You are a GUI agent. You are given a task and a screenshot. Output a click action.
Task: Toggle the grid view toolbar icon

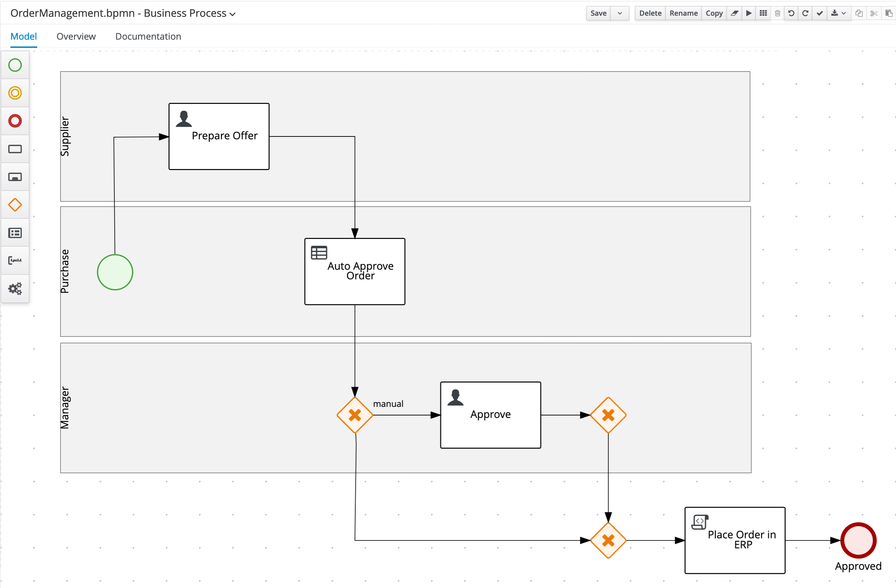click(x=763, y=13)
